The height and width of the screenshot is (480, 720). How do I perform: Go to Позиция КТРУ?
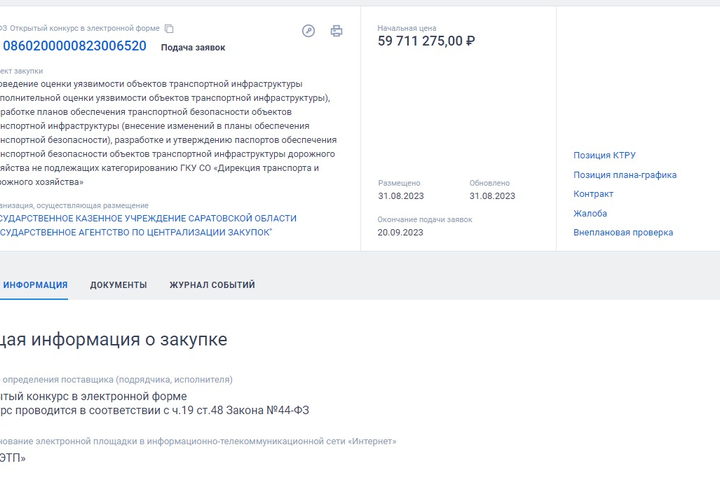[x=604, y=155]
